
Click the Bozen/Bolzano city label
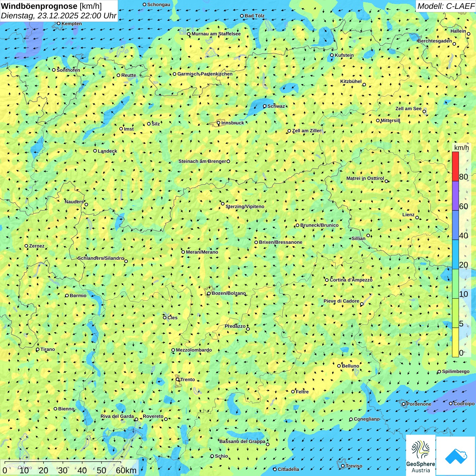[229, 293]
